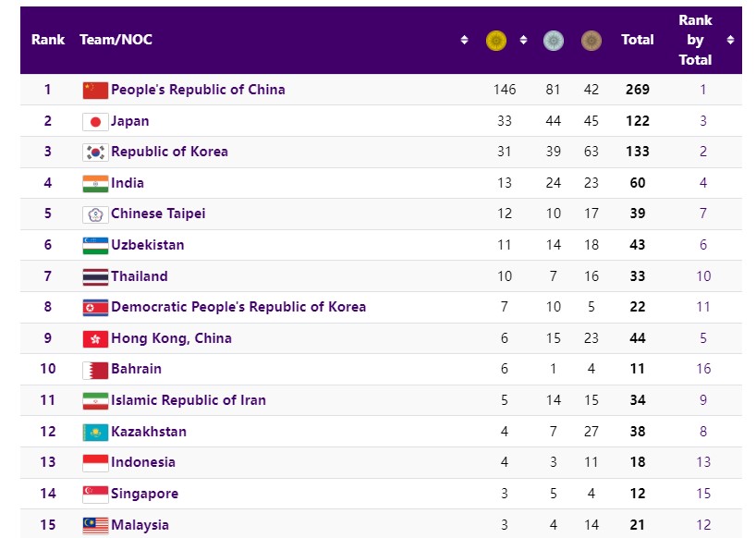Click the Hong Kong, China flag icon
Viewport: 756px width, 538px height.
coord(95,339)
